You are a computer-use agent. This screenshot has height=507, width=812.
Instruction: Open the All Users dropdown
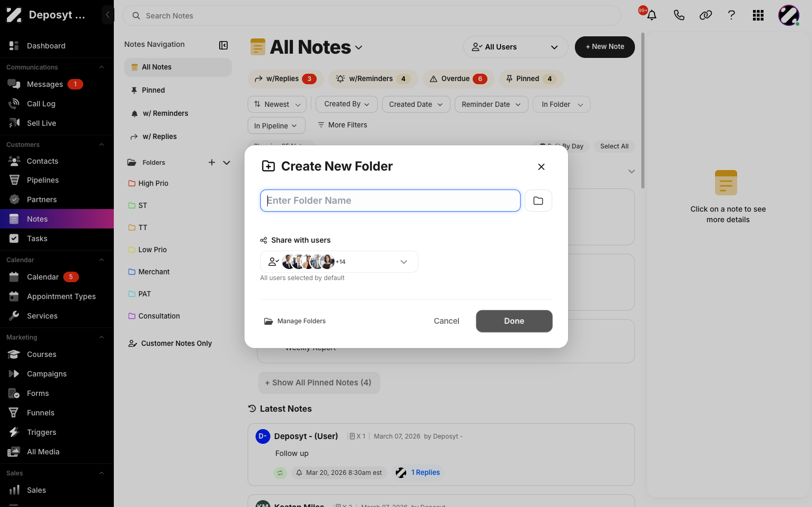[x=515, y=47]
